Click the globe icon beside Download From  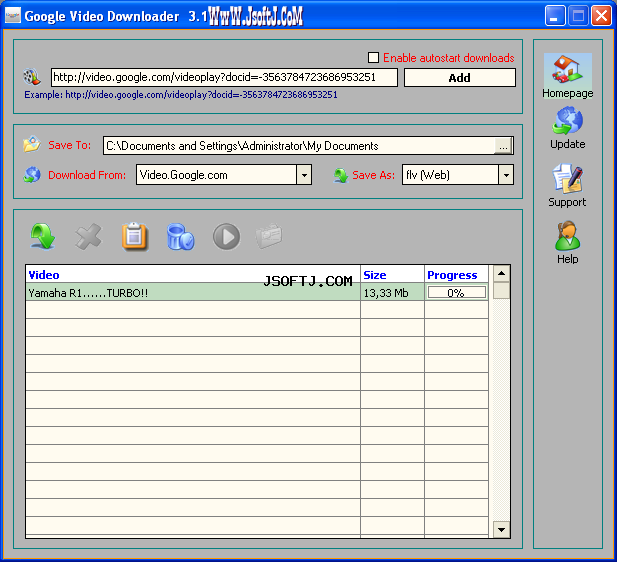[x=32, y=174]
